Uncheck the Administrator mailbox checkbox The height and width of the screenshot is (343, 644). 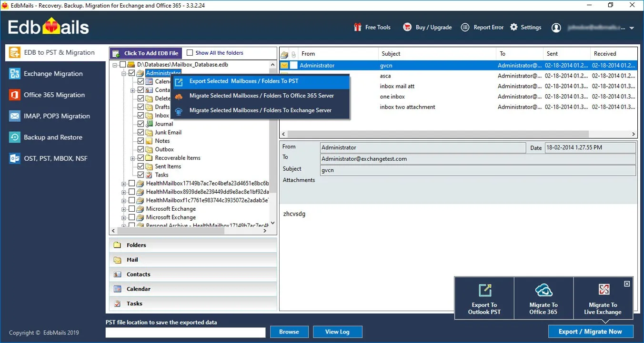coord(132,73)
